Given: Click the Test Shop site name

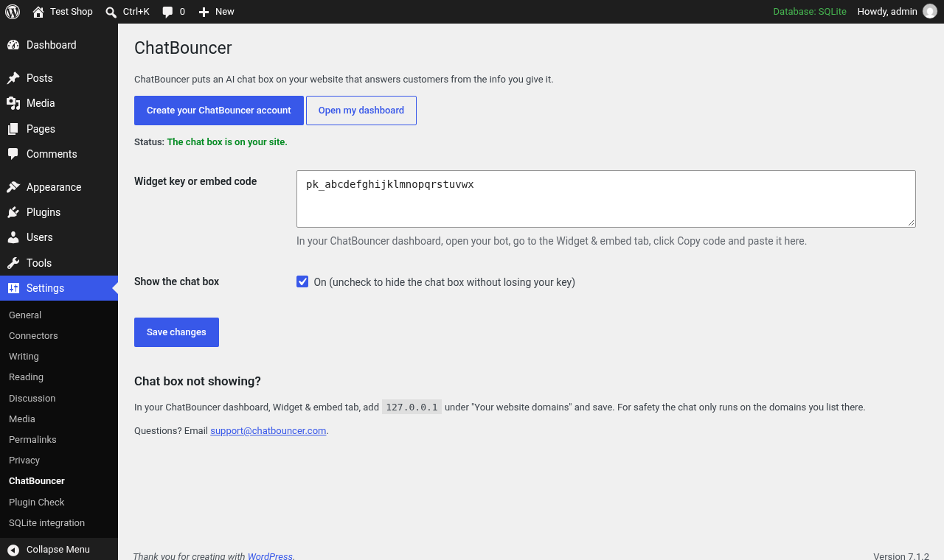Looking at the screenshot, I should 72,12.
